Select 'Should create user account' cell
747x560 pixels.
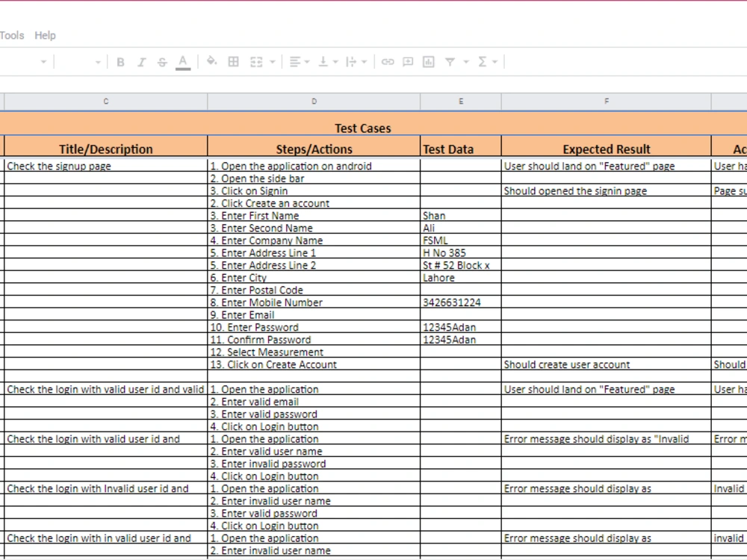click(607, 364)
